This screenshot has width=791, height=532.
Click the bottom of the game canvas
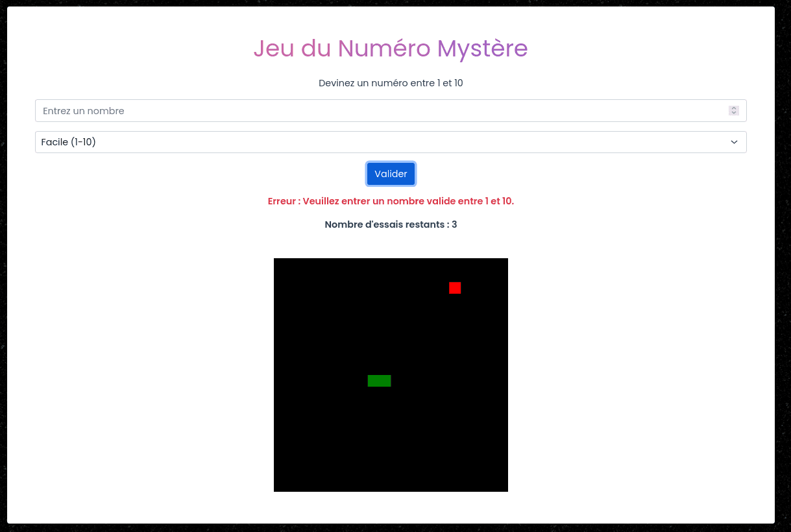coord(391,485)
